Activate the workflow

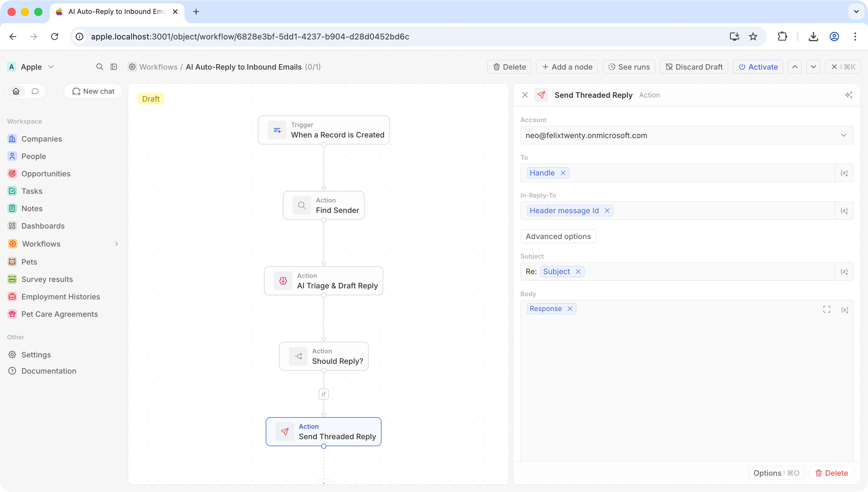(758, 67)
